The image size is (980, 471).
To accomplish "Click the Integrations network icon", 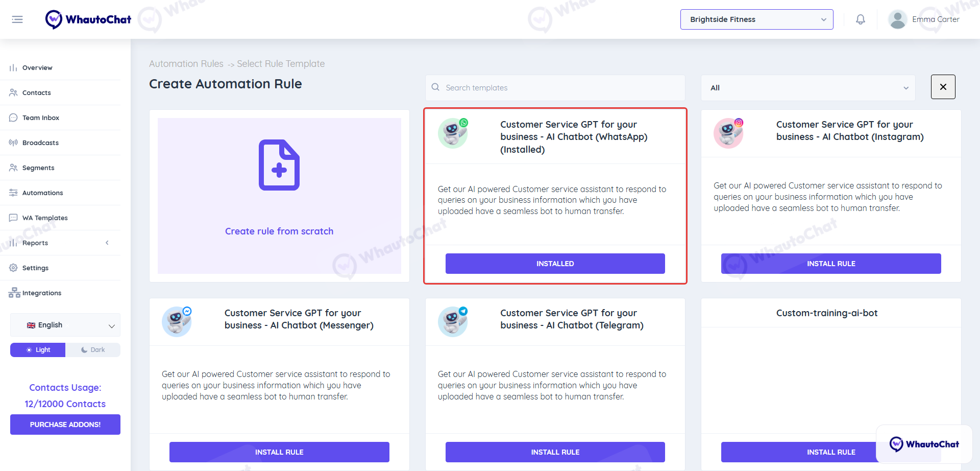I will tap(14, 293).
